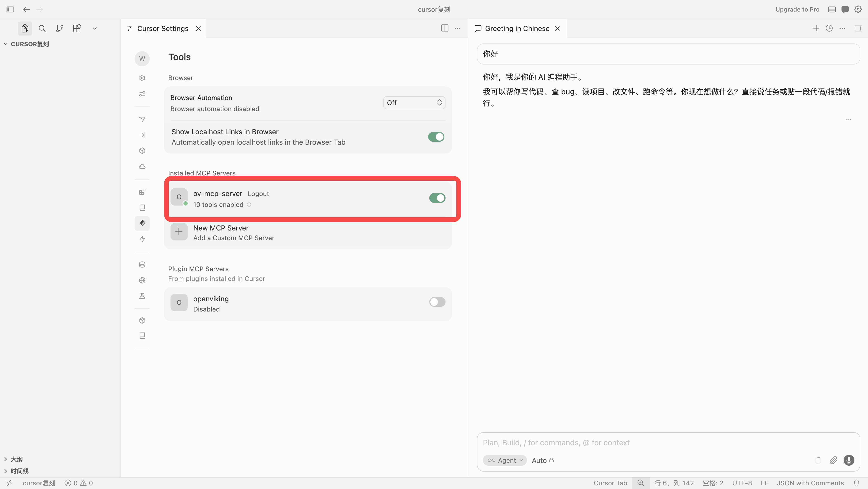Open the plugins blocks settings section
The image size is (868, 489).
pos(142,192)
